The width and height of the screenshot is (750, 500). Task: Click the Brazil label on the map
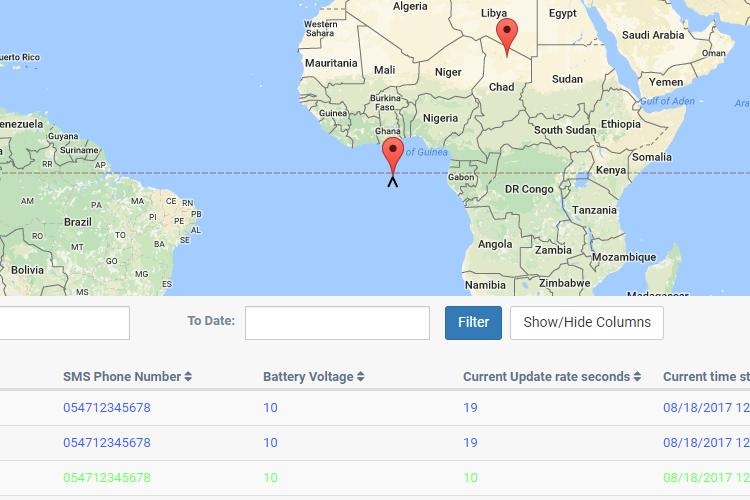(x=77, y=222)
